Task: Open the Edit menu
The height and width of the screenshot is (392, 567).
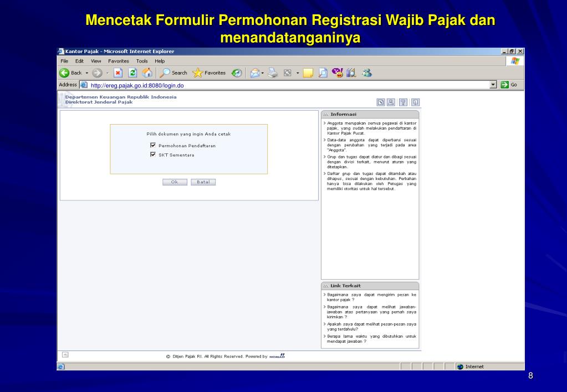Action: coord(79,61)
